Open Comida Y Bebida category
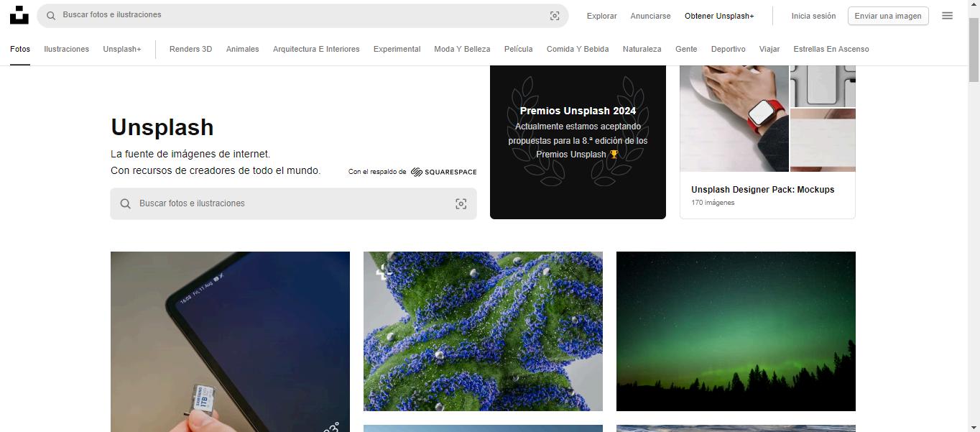The width and height of the screenshot is (980, 432). pos(578,49)
